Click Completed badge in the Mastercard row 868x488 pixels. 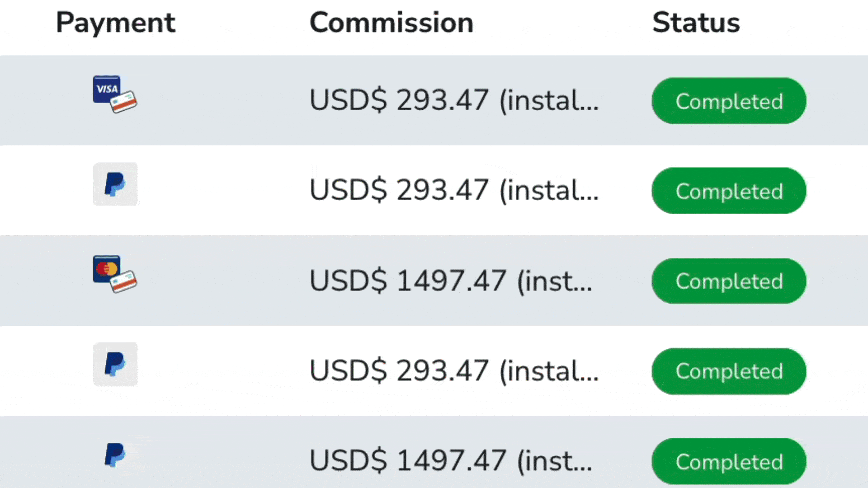click(729, 281)
